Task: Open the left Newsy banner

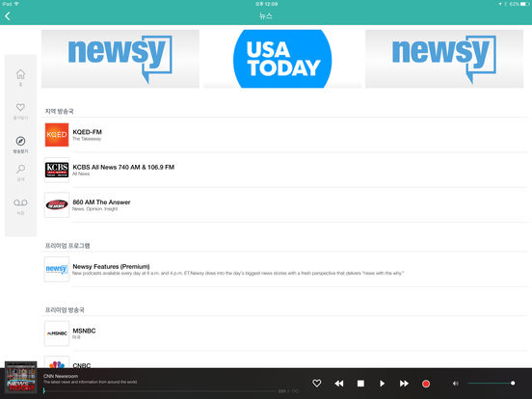Action: [120, 59]
